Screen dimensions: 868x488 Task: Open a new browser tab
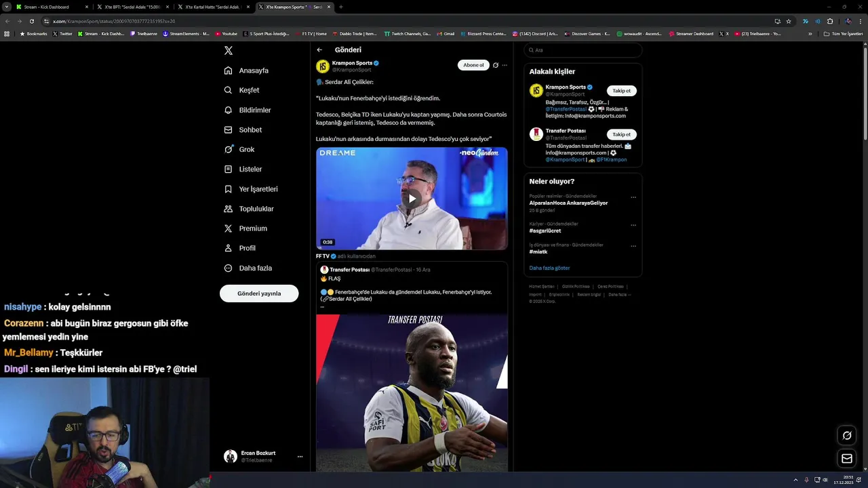(x=340, y=7)
